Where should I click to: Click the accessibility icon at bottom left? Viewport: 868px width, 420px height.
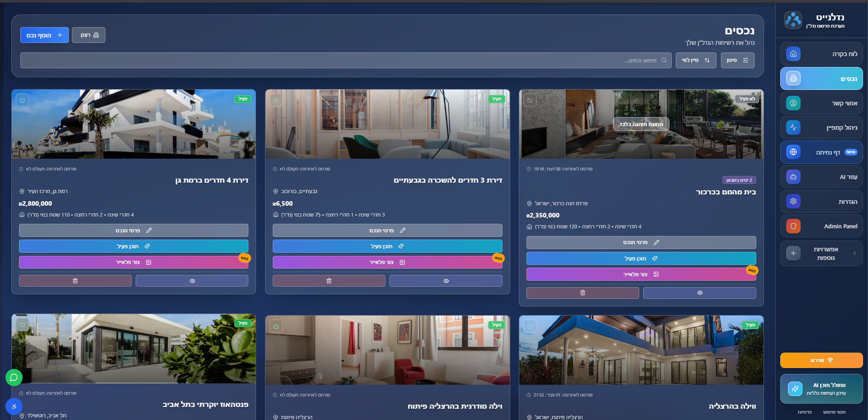coord(14,406)
